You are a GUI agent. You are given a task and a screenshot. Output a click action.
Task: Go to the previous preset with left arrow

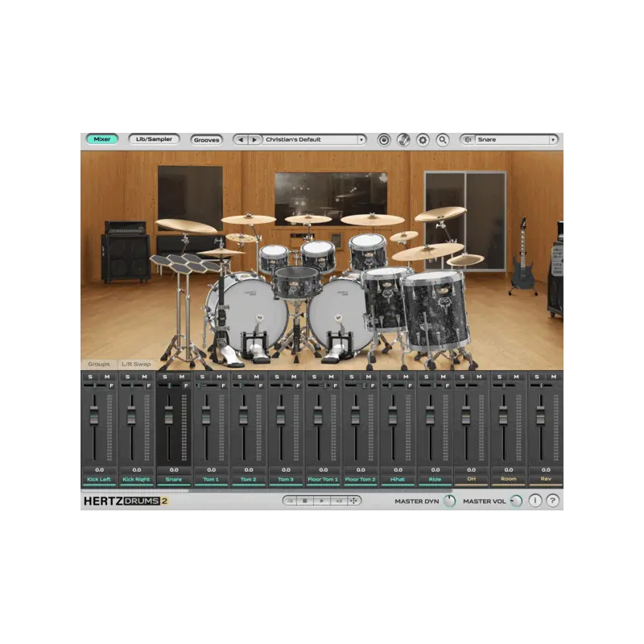tap(241, 139)
